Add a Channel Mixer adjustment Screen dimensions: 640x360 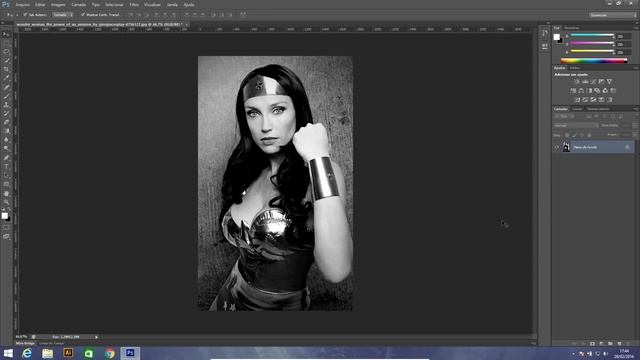pyautogui.click(x=605, y=91)
